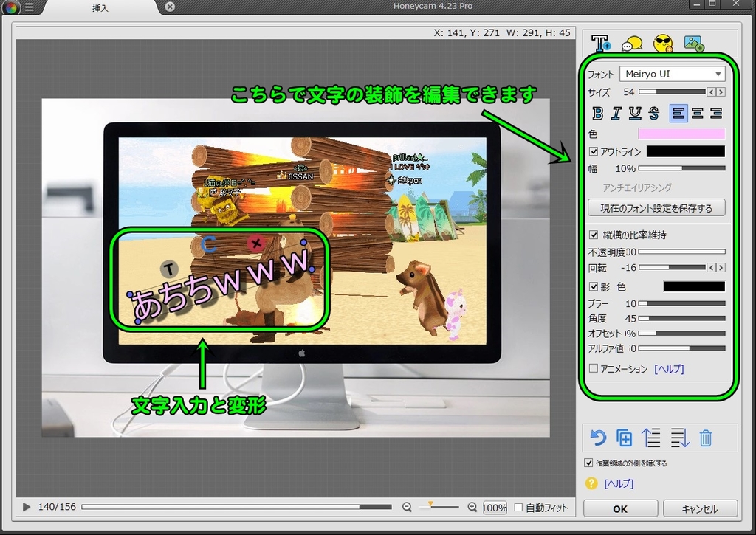756x535 pixels.
Task: Click the 回転 rotation slider
Action: pyautogui.click(x=672, y=267)
